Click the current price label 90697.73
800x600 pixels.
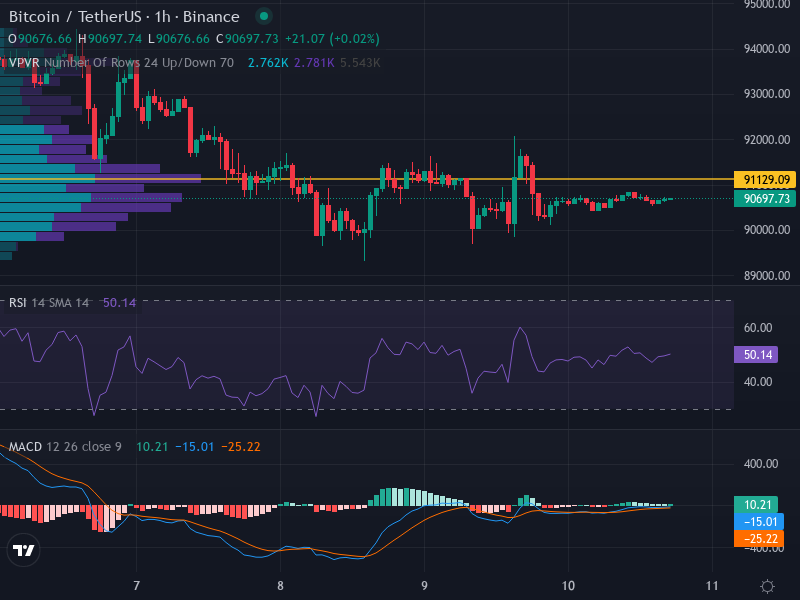767,199
